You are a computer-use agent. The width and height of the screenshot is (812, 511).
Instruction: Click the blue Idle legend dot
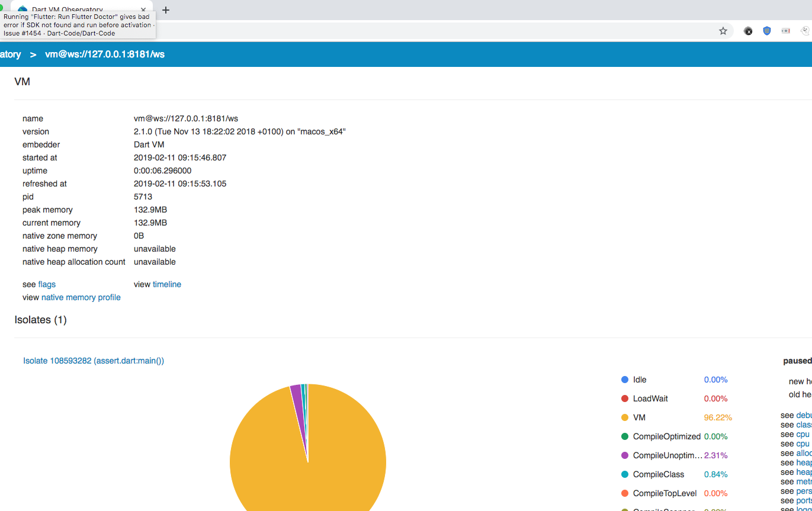pos(624,380)
